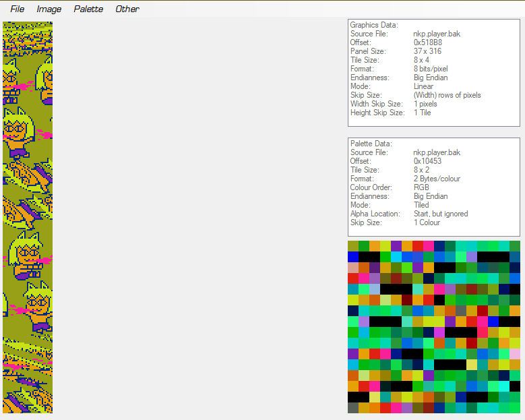
Task: Click the palette Skip Size '1 Colour'
Action: (427, 222)
